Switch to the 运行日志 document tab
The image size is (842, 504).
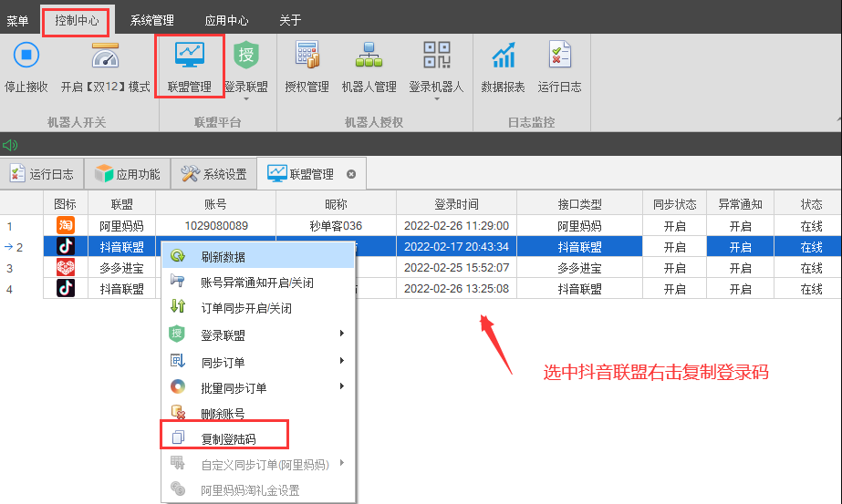42,174
